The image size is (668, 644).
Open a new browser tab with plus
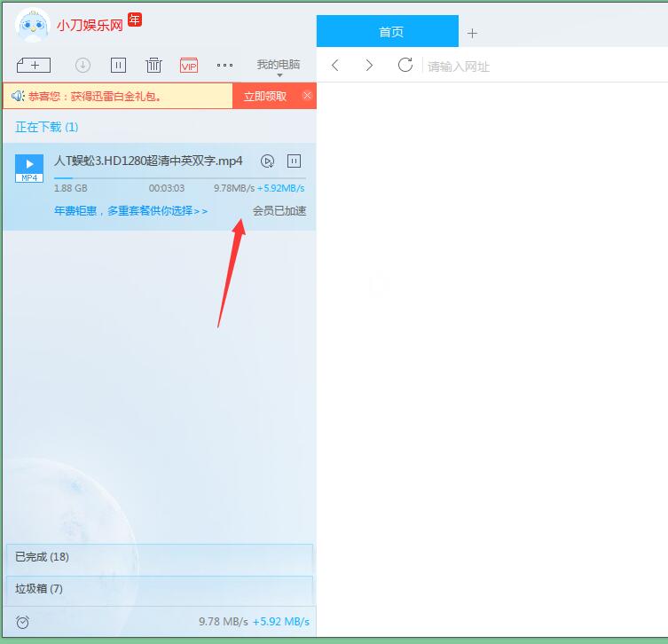[x=472, y=33]
